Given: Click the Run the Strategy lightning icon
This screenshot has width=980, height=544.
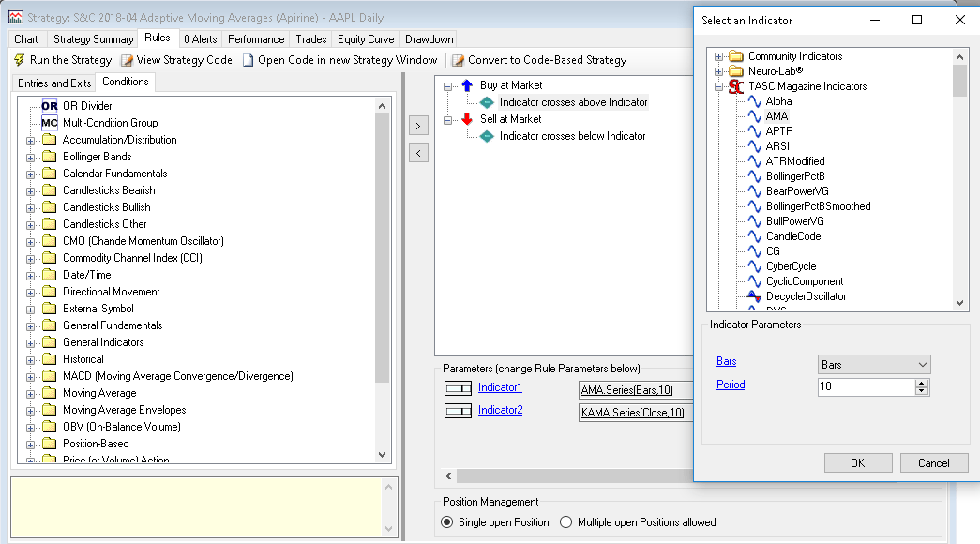Looking at the screenshot, I should (19, 60).
